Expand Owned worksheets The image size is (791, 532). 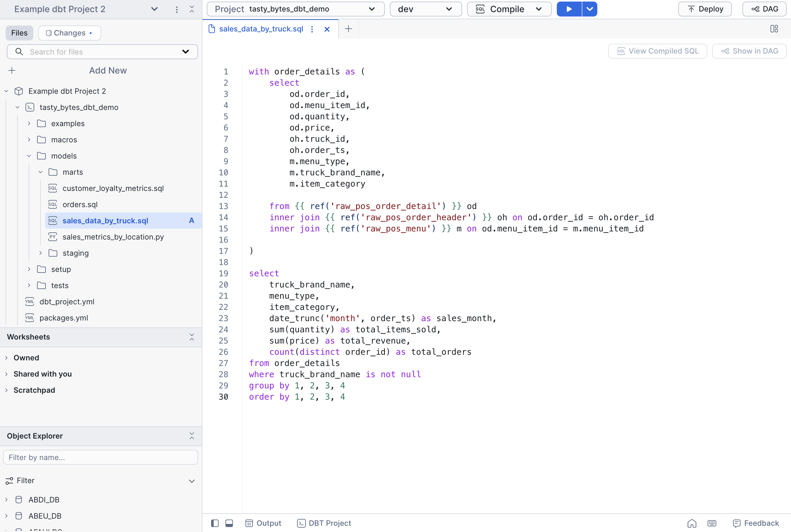7,358
